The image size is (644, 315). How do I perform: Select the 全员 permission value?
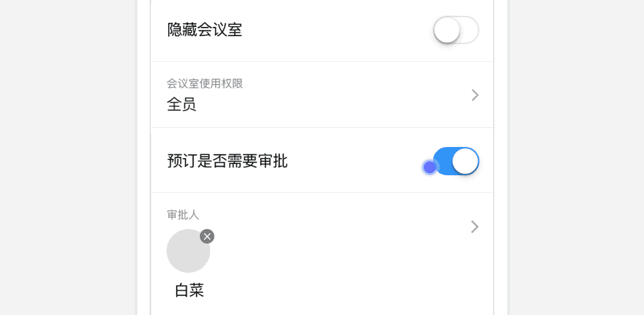181,104
